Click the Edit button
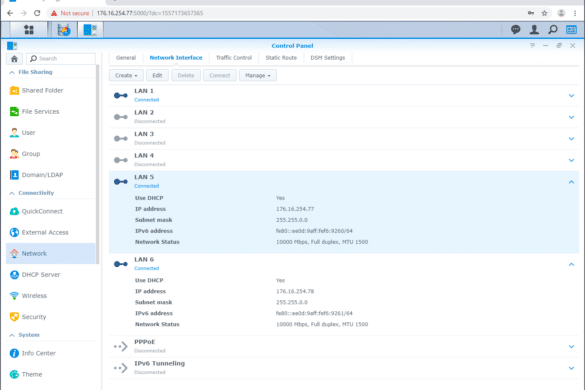 coord(157,75)
